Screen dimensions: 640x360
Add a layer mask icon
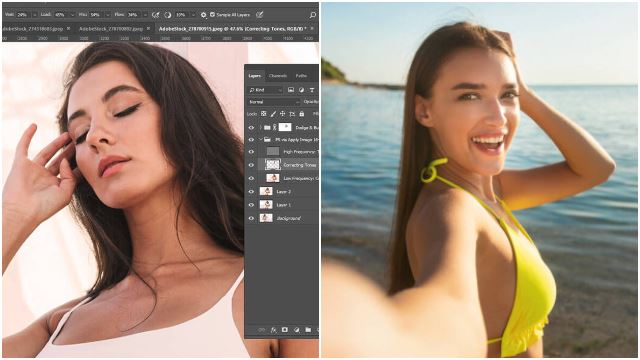(285, 330)
